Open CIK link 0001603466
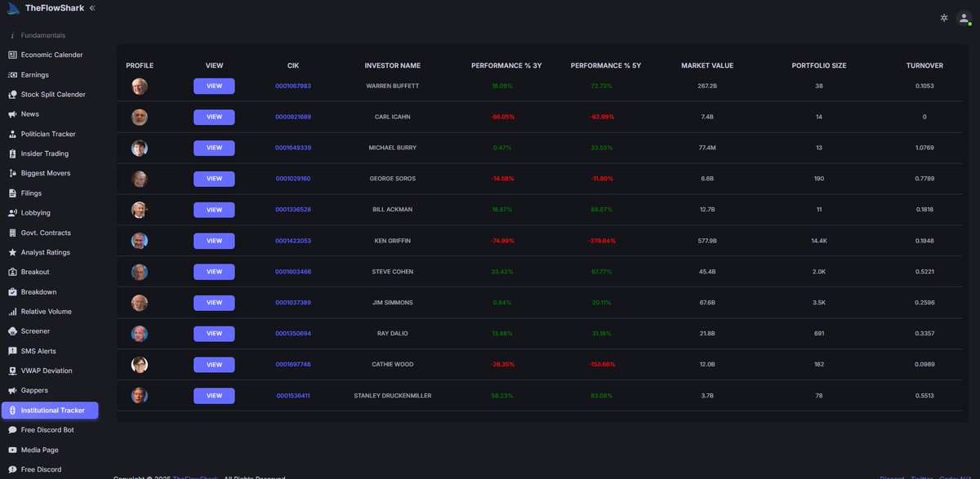 coord(293,272)
